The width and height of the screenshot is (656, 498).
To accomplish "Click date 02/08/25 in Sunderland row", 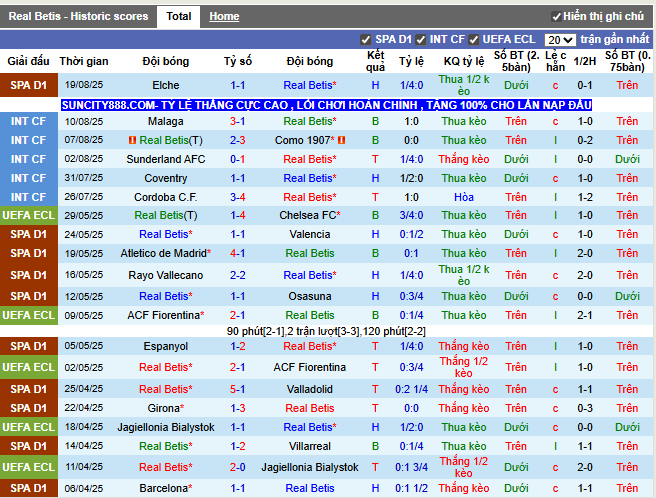I will coord(84,159).
